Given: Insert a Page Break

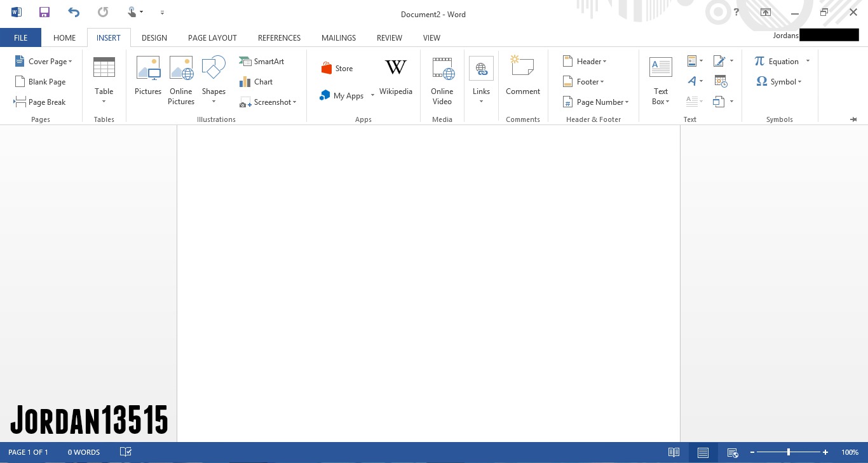Looking at the screenshot, I should tap(39, 102).
